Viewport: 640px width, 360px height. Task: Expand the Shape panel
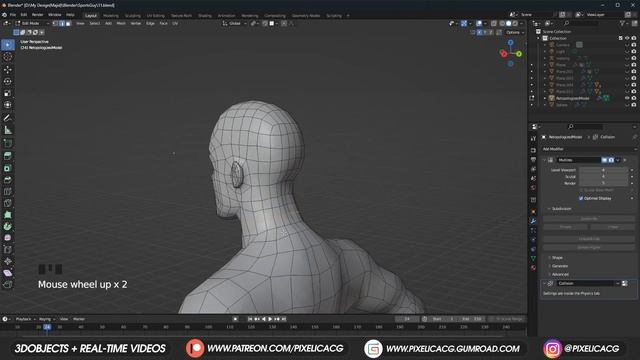(557, 258)
